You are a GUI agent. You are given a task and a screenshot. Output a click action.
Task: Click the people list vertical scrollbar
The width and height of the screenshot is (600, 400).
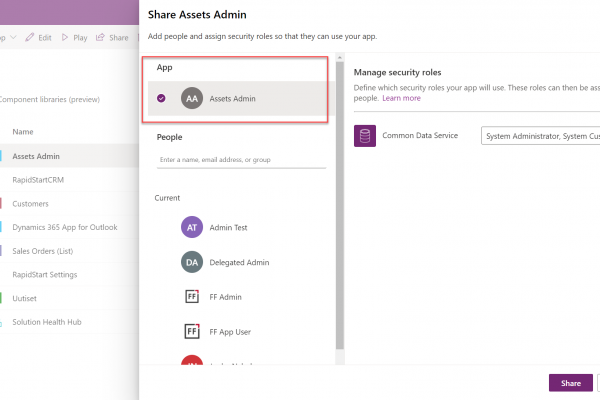pyautogui.click(x=339, y=205)
